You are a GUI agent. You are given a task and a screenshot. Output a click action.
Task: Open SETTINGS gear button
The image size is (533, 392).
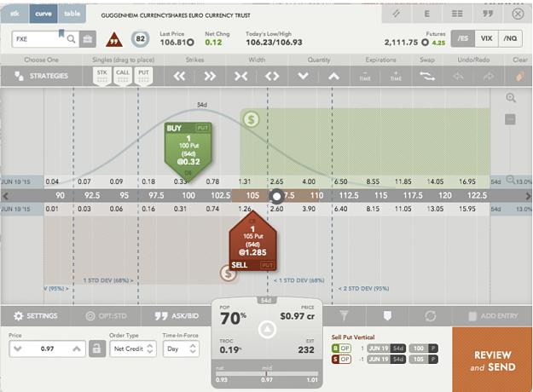click(35, 316)
